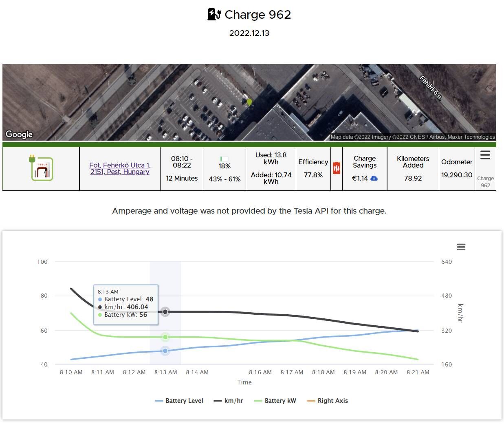Viewport: 504px width, 426px height.
Task: Click the Charge 962 label under menu
Action: click(x=485, y=182)
